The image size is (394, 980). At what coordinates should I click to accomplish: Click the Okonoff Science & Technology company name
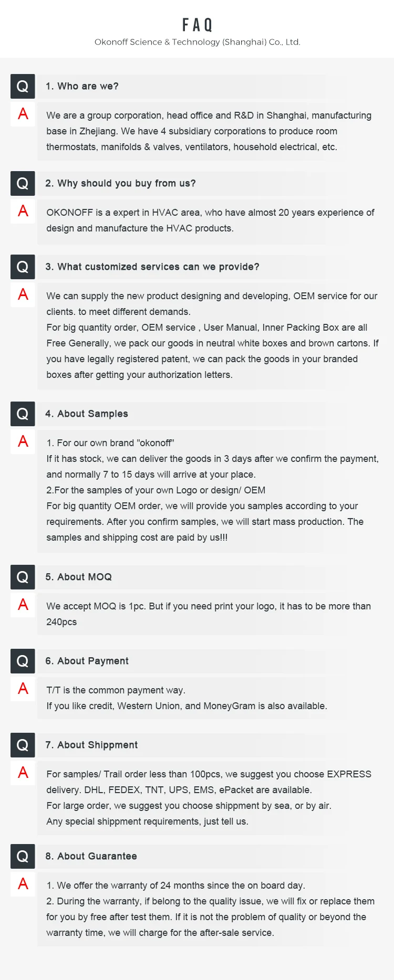tap(197, 42)
